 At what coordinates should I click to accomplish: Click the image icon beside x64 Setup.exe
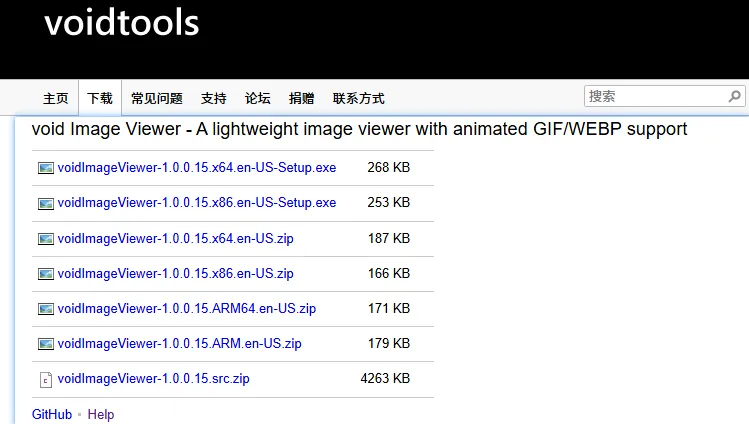[x=46, y=168]
